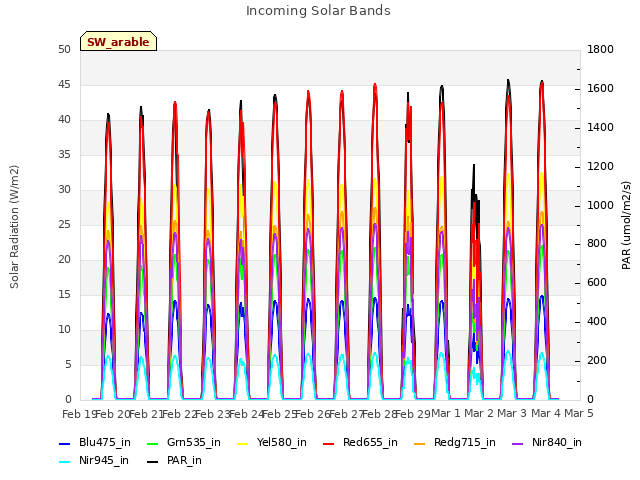
Task: Click the Mar 5 date tick label
Action: [579, 413]
